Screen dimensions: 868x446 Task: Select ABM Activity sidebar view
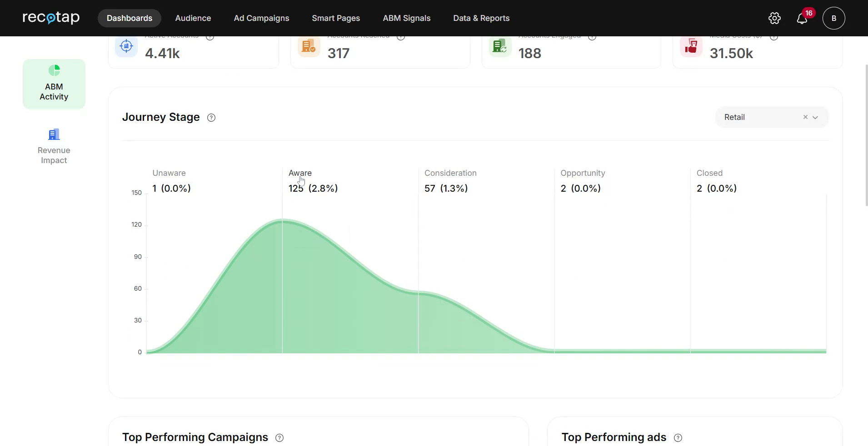54,84
